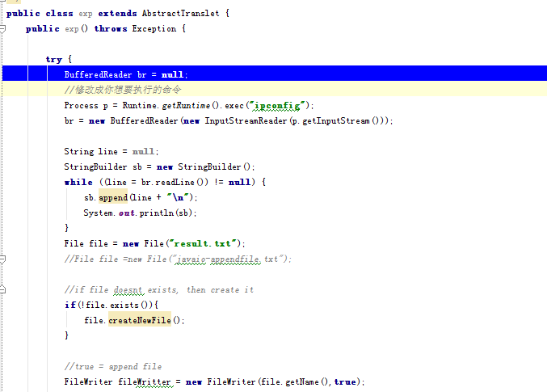Click the highlighted 'BufferedReader br = null;' line
This screenshot has width=547, height=392.
click(275, 74)
